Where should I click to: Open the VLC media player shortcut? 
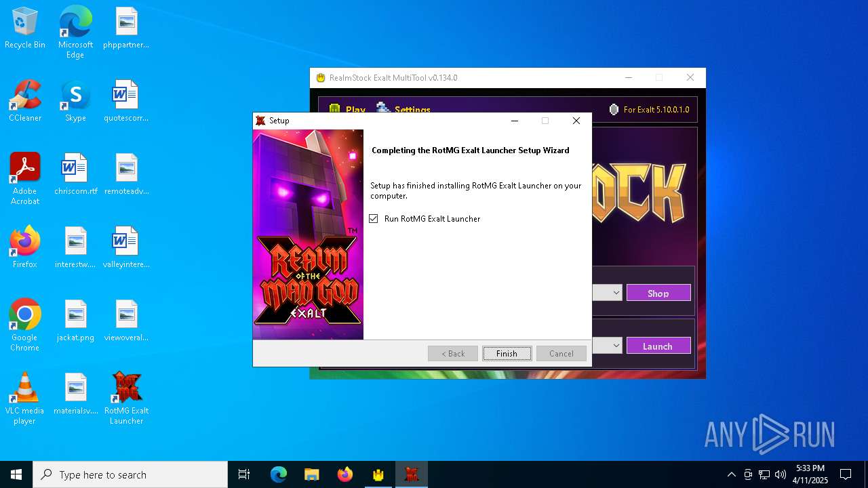click(25, 399)
